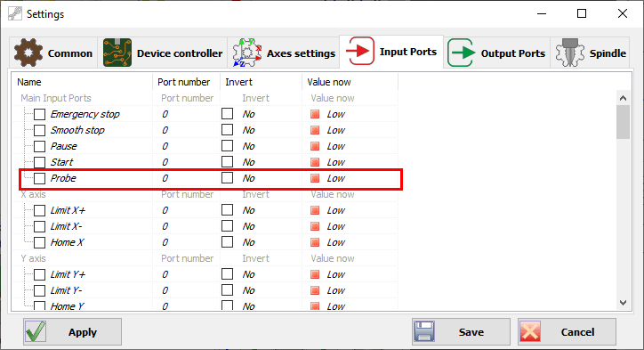Click the Cancel button

point(567,331)
